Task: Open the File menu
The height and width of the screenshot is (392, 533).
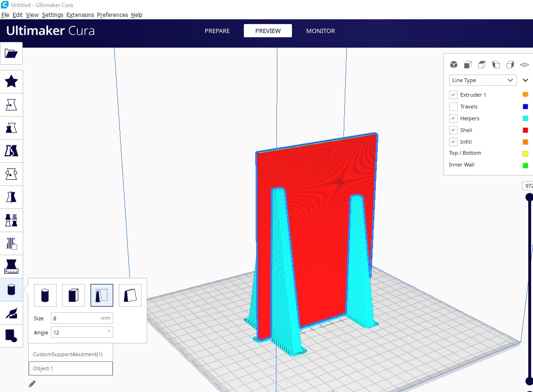Action: pyautogui.click(x=5, y=15)
